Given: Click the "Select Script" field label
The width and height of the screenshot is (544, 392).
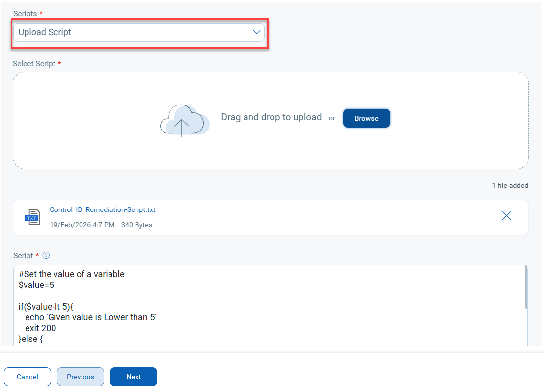Looking at the screenshot, I should [x=34, y=64].
